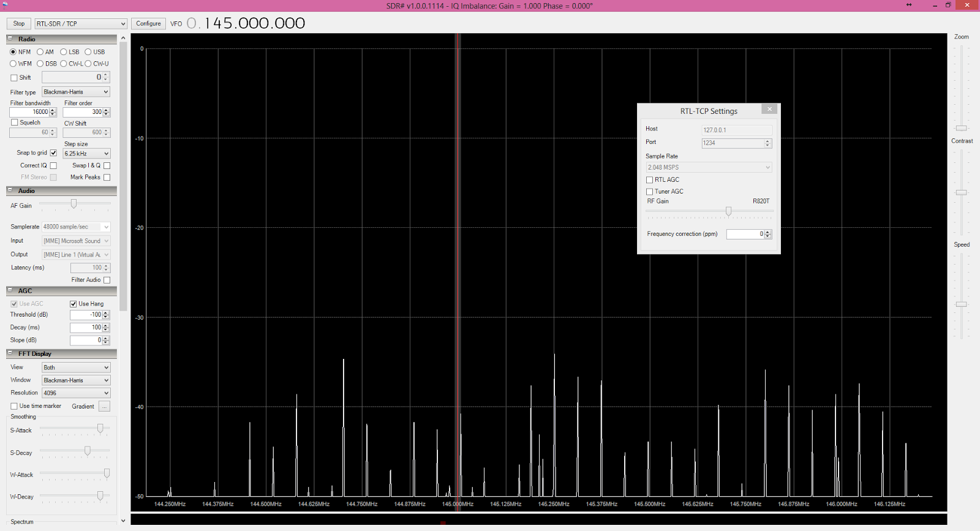Click the SDR# app icon in title bar
Viewport: 980px width, 531px height.
(5, 5)
